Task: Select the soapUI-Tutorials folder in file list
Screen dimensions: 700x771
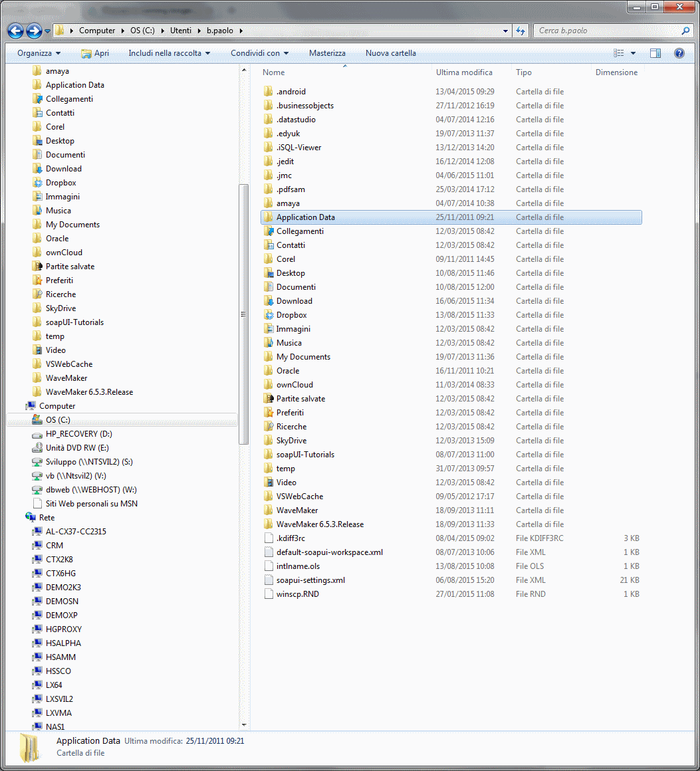Action: 451,455
